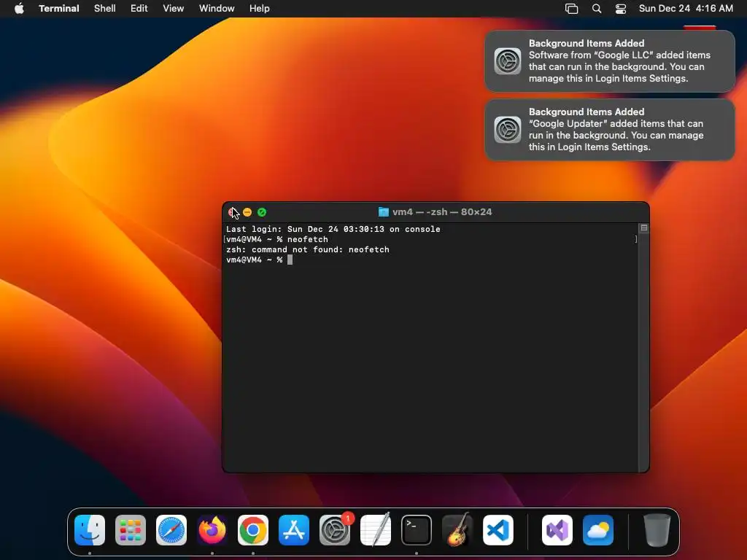Open the Apple menu
The image size is (747, 560).
click(19, 9)
